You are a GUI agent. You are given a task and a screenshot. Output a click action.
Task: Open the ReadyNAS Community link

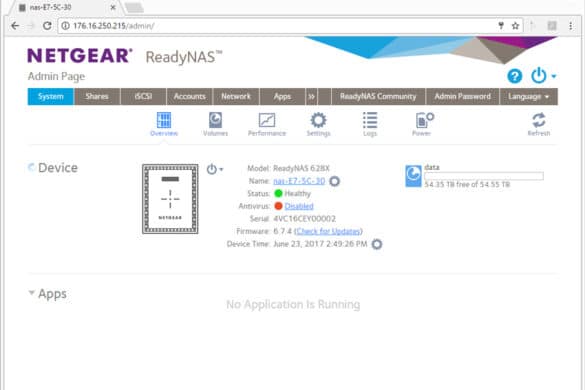378,96
